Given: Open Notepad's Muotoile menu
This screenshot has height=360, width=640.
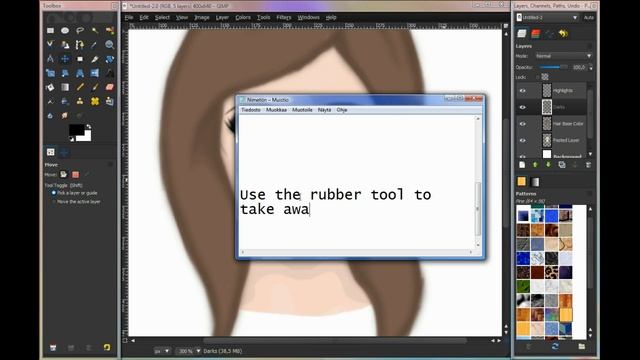Looking at the screenshot, I should [x=302, y=110].
